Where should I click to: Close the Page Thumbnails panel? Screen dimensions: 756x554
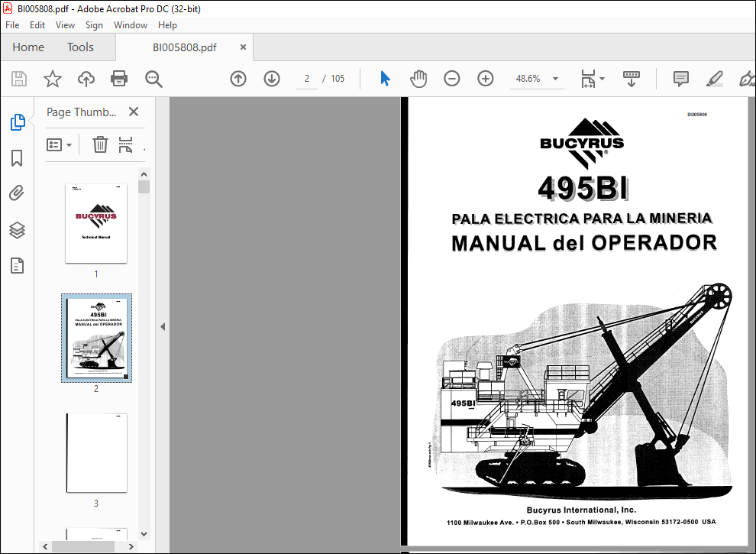(x=134, y=112)
